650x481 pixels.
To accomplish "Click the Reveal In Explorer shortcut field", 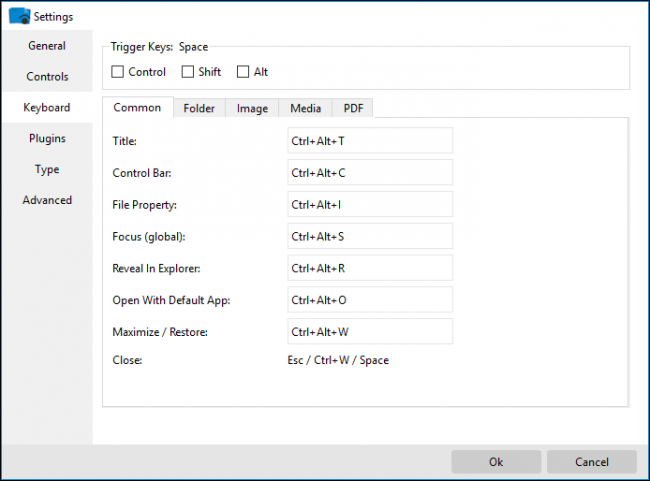I will pyautogui.click(x=369, y=268).
